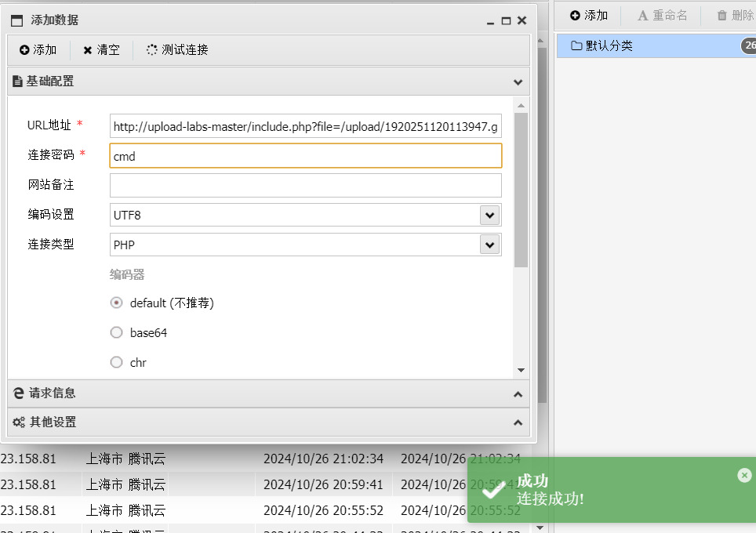Viewport: 756px width, 533px height.
Task: Select the default (不推荐) encoder radio
Action: tap(116, 303)
